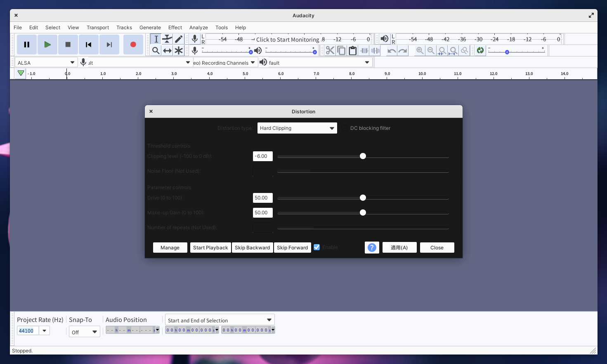
Task: Open the Distortion type dropdown
Action: (297, 128)
